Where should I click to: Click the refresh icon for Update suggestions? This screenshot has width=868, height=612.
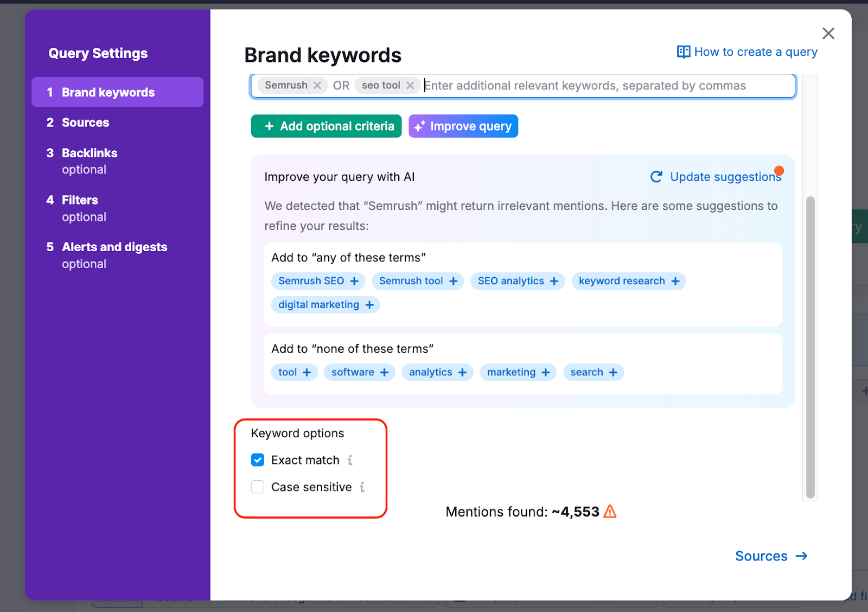pos(656,177)
